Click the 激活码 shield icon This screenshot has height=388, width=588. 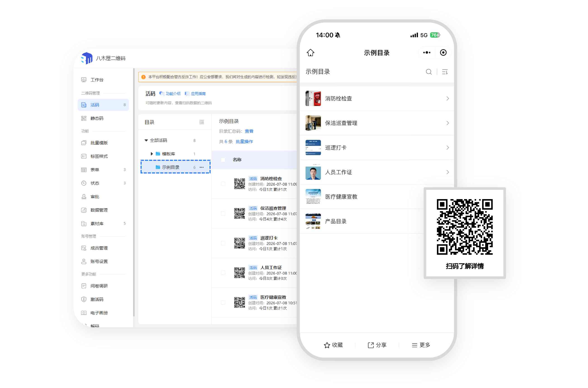(x=84, y=299)
